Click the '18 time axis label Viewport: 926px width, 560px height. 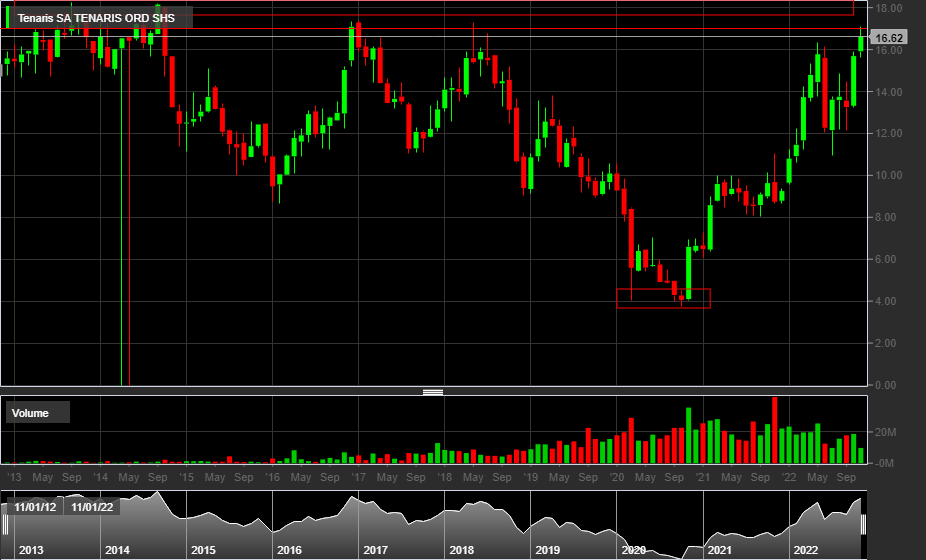point(445,477)
